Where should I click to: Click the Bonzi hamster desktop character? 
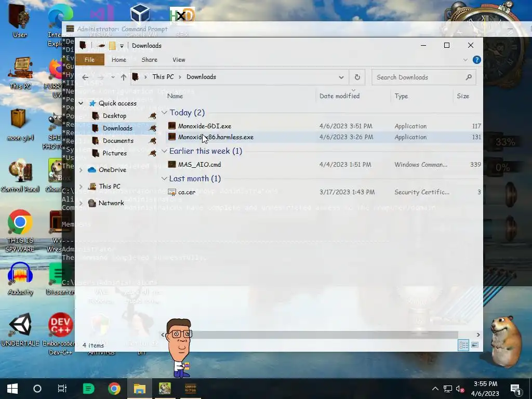(506, 341)
